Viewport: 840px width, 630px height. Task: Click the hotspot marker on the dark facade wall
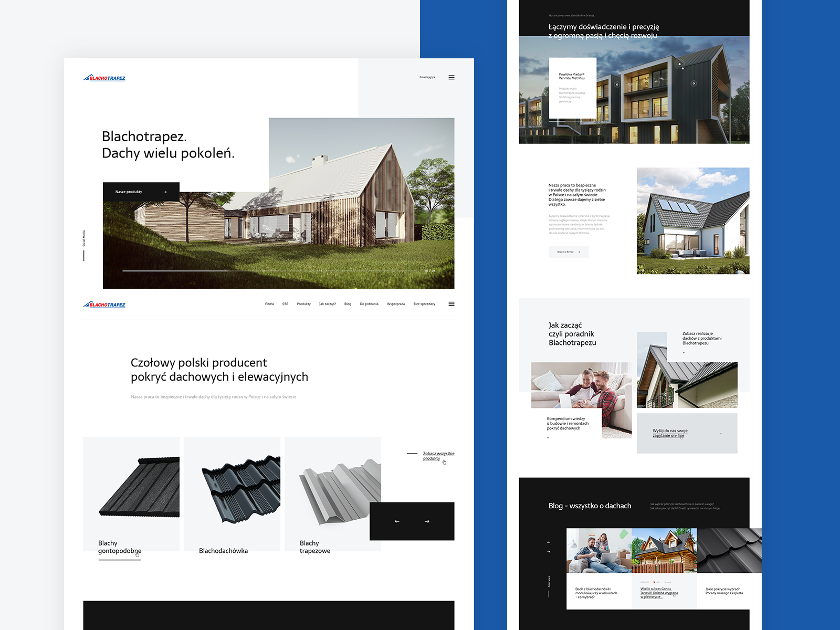click(694, 83)
